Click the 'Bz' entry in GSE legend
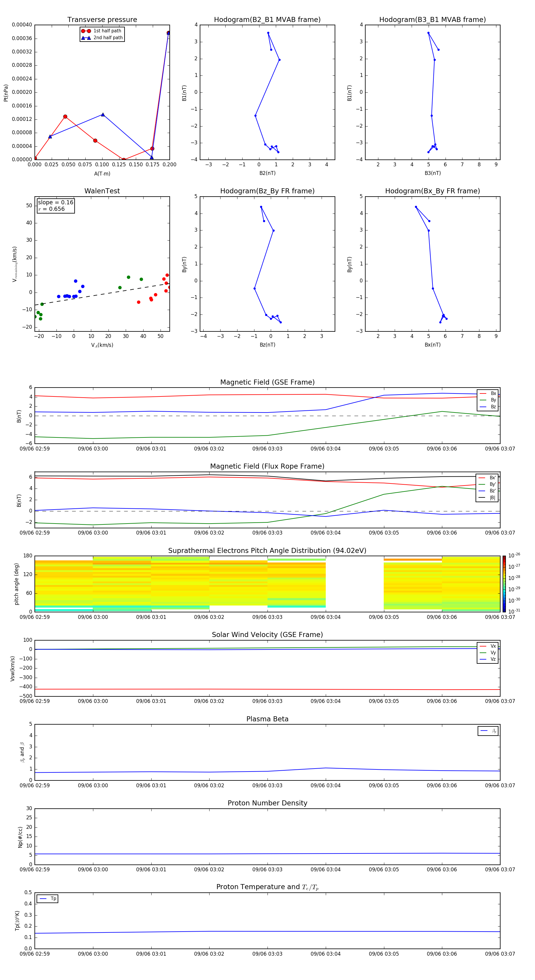 (488, 407)
